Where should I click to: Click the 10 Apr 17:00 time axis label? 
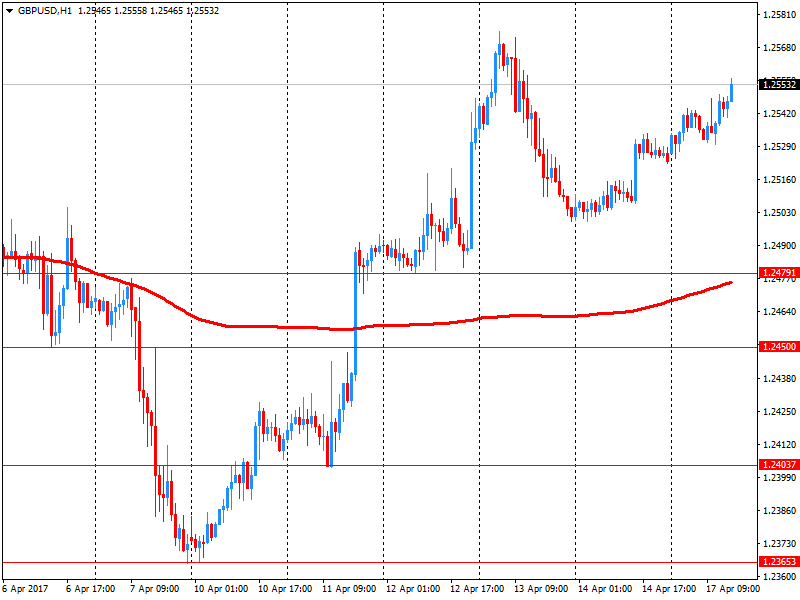pos(285,589)
